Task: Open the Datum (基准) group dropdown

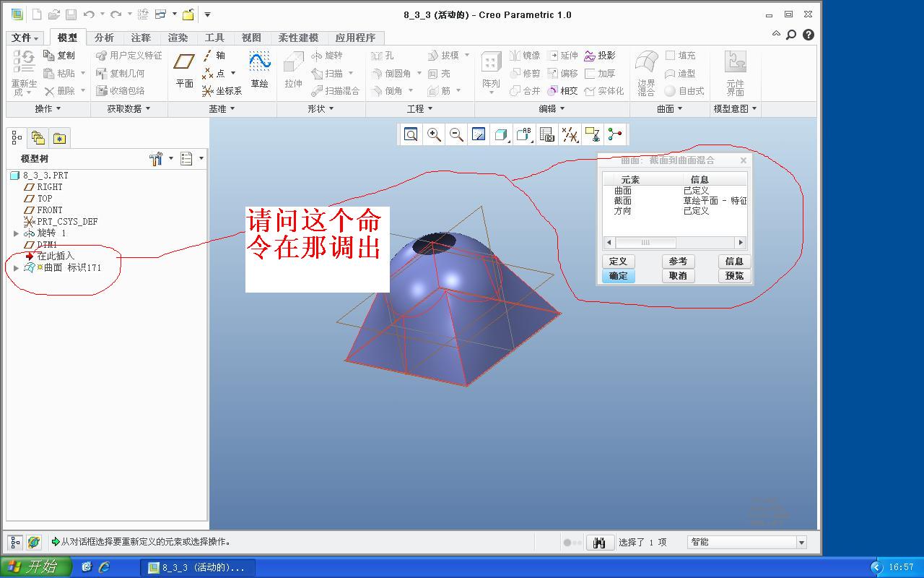Action: (222, 109)
